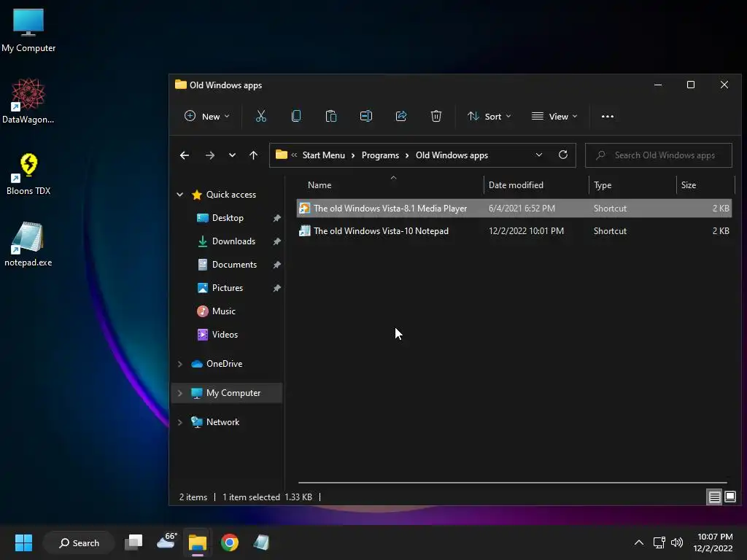747x560 pixels.
Task: Open the clock and date flyout
Action: pyautogui.click(x=715, y=542)
